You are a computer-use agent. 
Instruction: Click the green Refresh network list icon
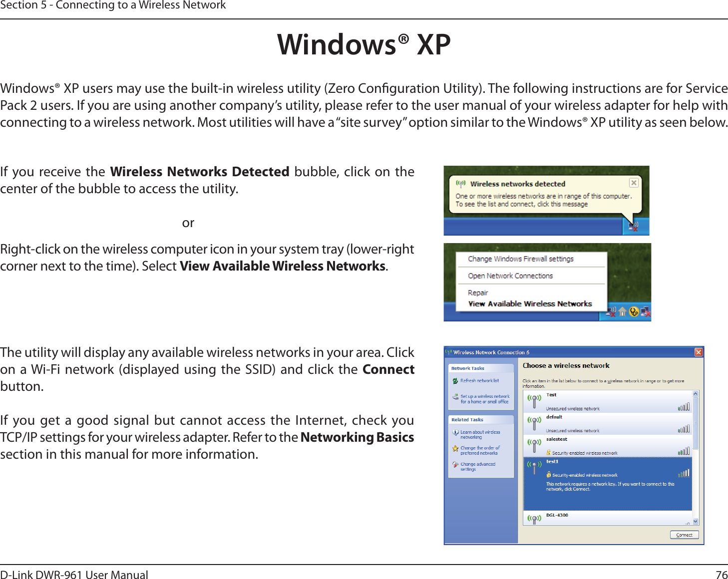point(455,381)
